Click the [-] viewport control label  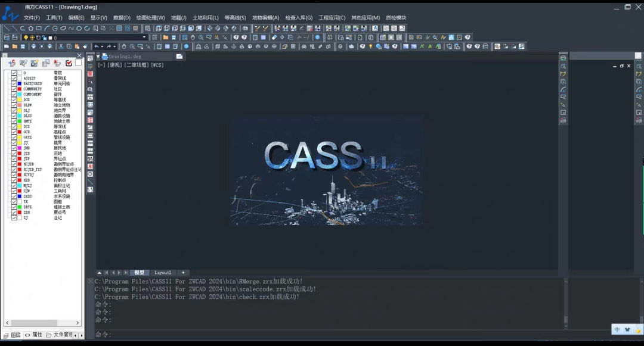coord(101,65)
